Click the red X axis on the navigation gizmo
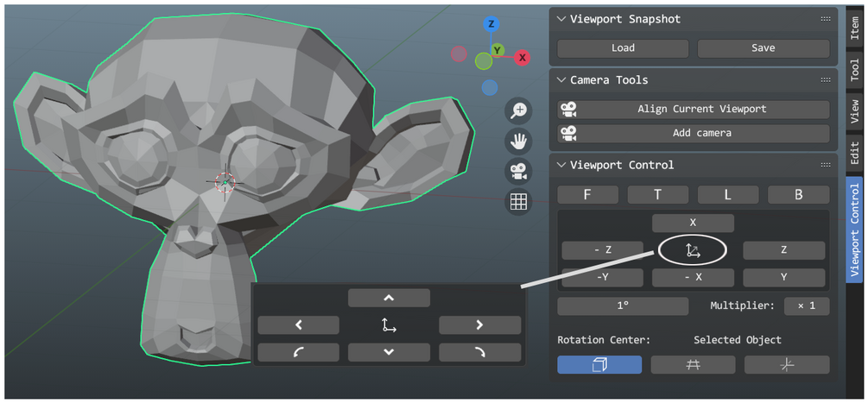 [522, 58]
